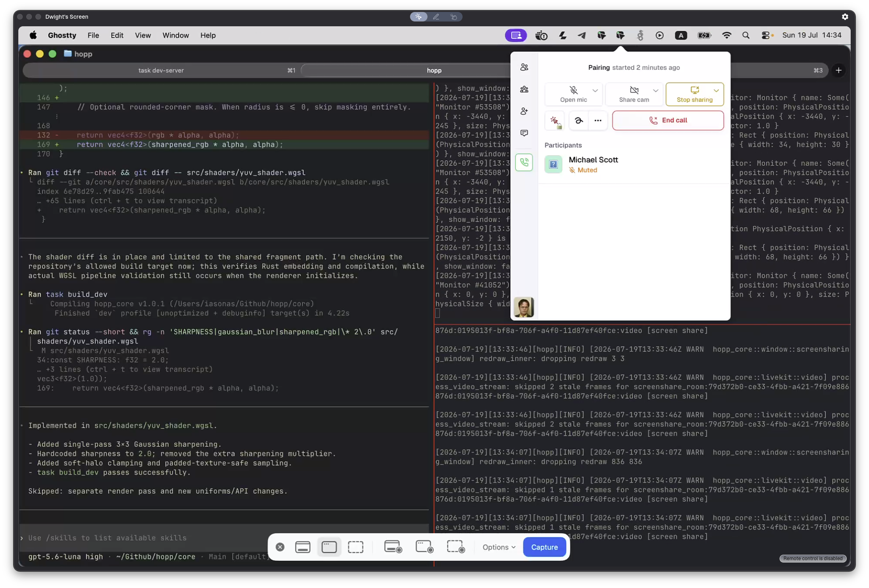Image resolution: width=869 pixels, height=588 pixels.
Task: Click the paw alert menu bar icon
Action: pyautogui.click(x=541, y=35)
